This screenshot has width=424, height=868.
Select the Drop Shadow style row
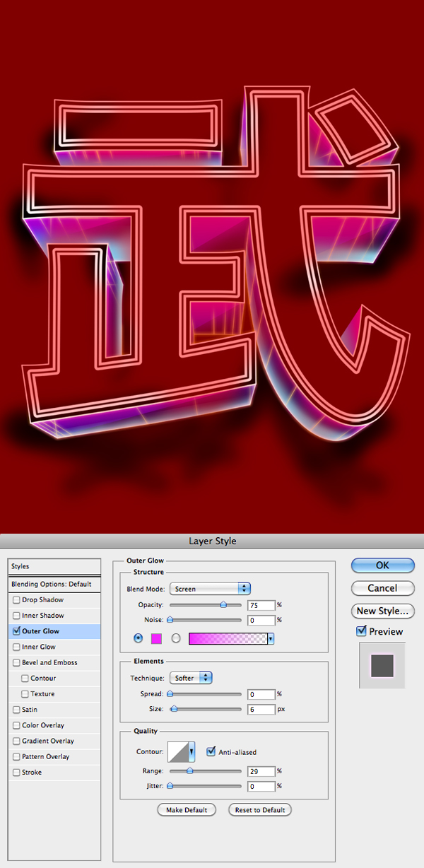pyautogui.click(x=54, y=600)
